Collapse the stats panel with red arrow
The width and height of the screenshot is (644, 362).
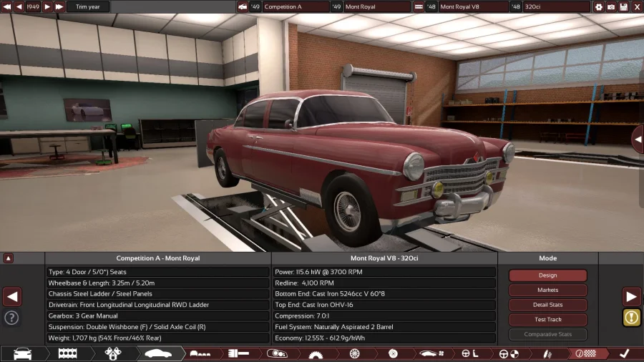click(x=9, y=258)
